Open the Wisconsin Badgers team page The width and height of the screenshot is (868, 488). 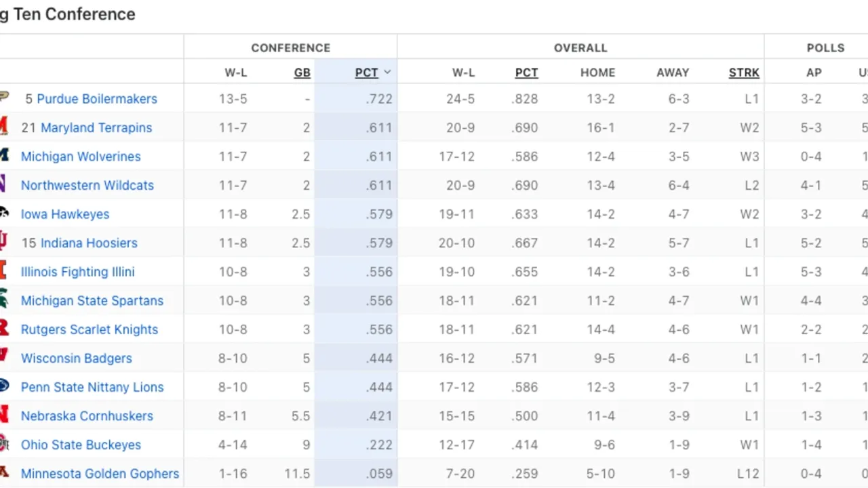[x=76, y=358]
